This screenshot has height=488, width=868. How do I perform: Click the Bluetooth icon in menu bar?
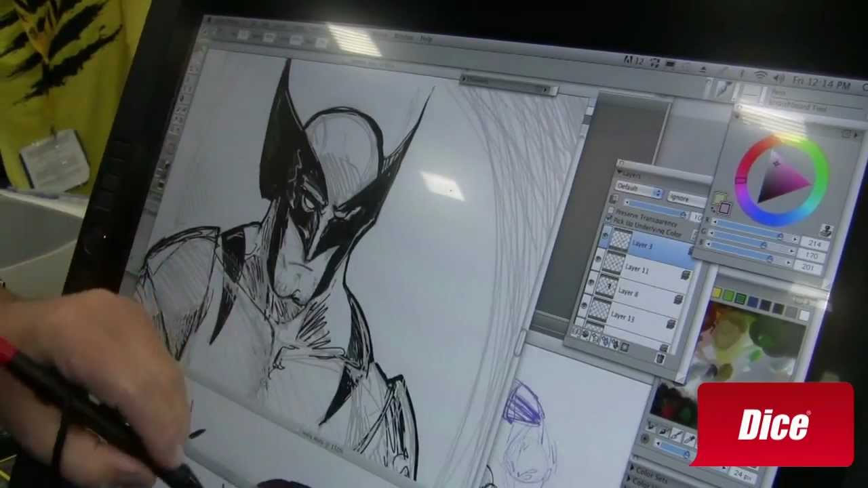pyautogui.click(x=742, y=73)
